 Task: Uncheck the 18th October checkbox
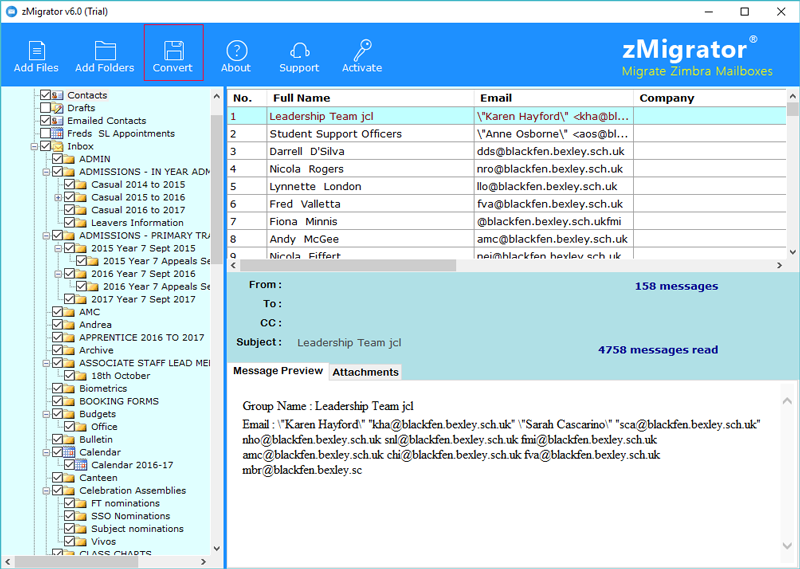coord(69,376)
